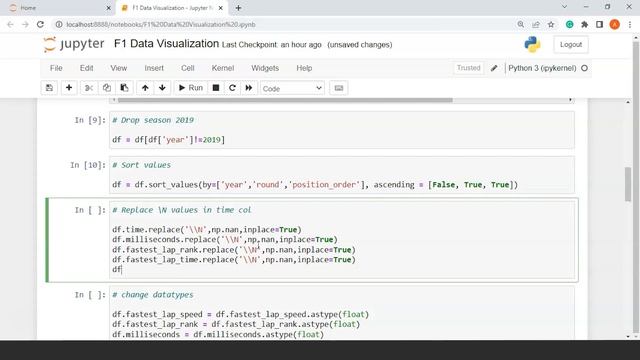
Task: Click the pencil edit mode icon
Action: point(494,68)
